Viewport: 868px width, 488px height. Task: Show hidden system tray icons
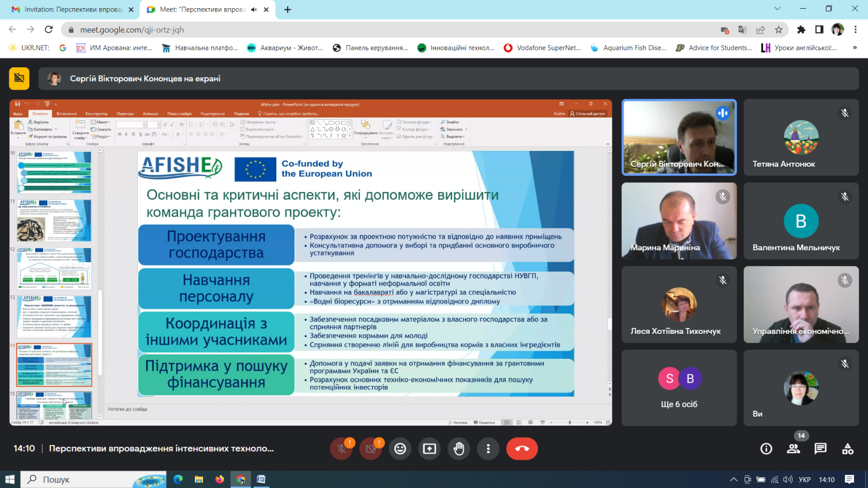tap(733, 479)
